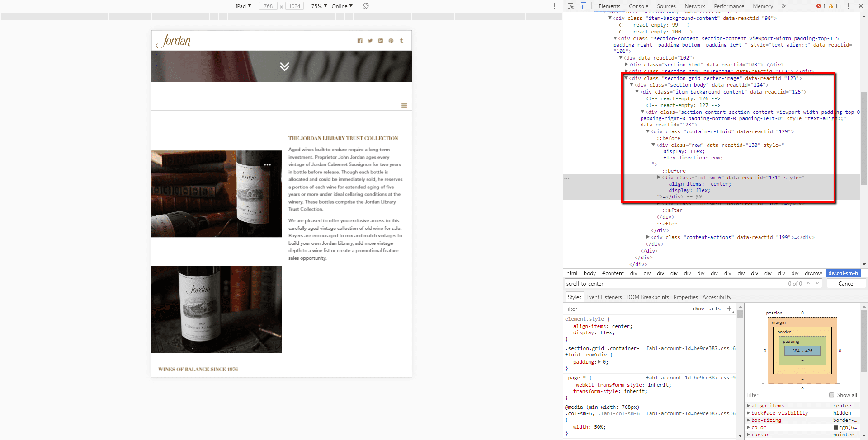
Task: Click the double chevron scroll-down arrow
Action: point(284,66)
